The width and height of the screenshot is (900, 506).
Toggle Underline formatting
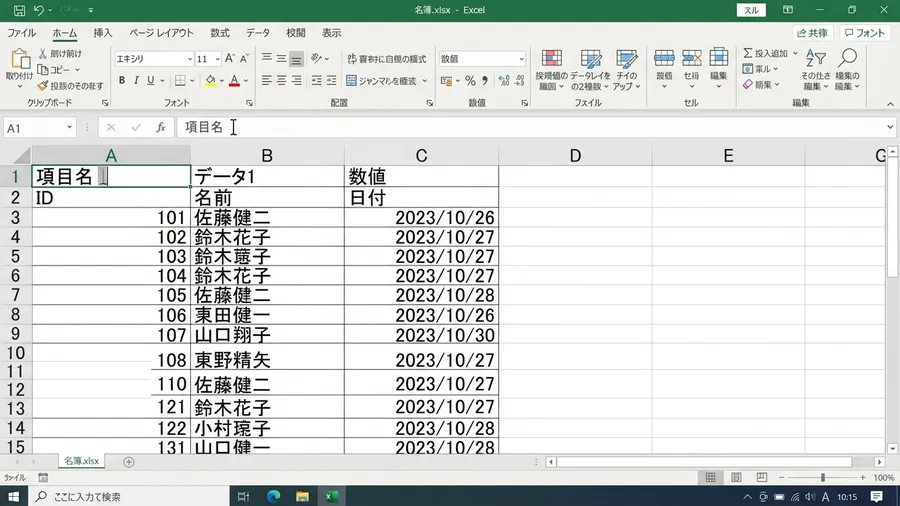point(150,80)
